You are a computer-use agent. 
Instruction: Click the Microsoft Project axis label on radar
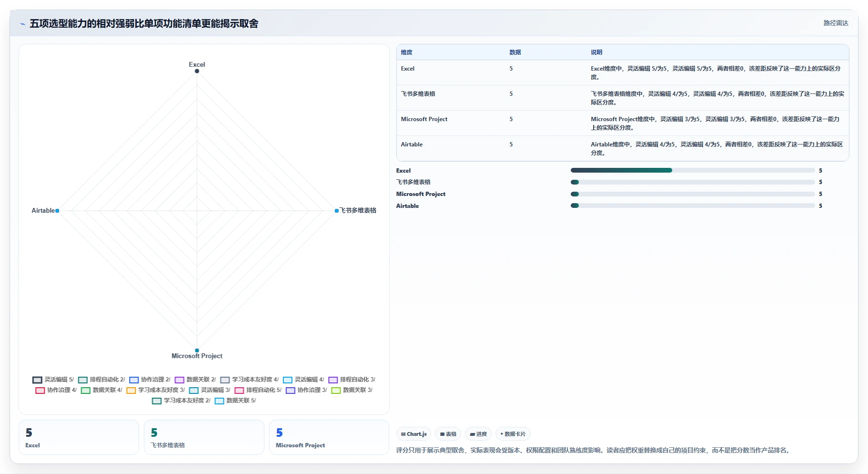[197, 356]
